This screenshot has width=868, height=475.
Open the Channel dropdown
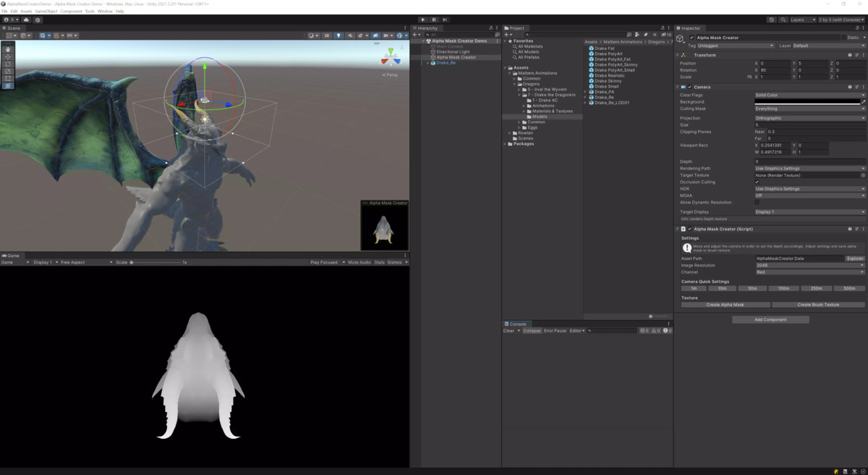click(x=809, y=272)
